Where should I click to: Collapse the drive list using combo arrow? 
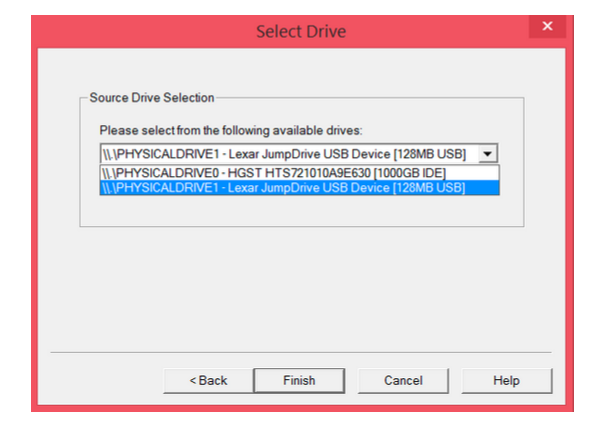click(486, 154)
